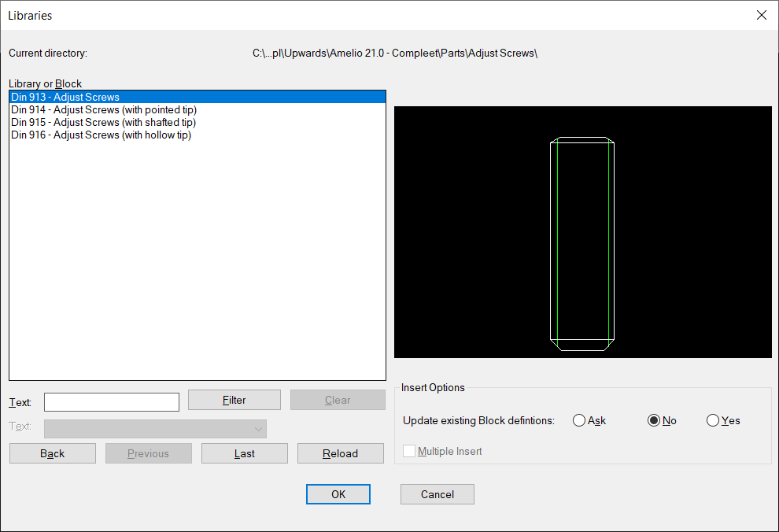
Task: Click the Clear button
Action: coord(338,400)
